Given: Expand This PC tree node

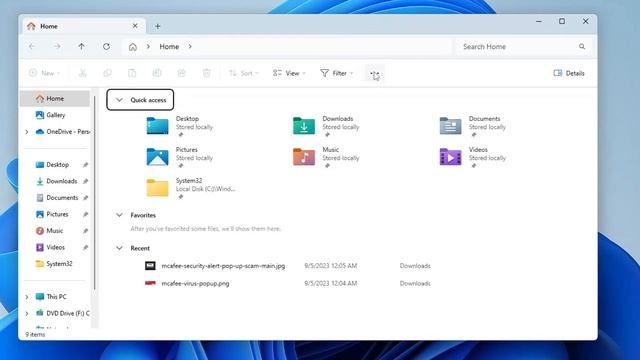Looking at the screenshot, I should point(27,297).
